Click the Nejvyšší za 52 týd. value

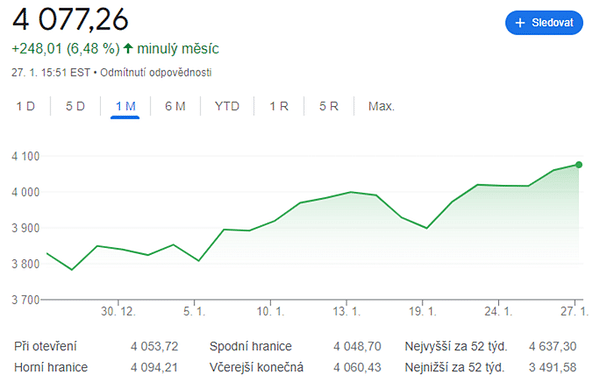[x=553, y=346]
